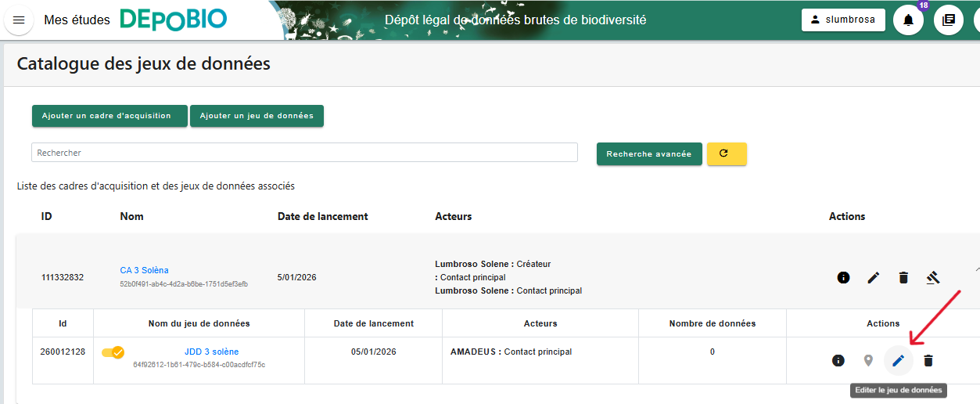Focus the Rechercher search field
Screen dimensions: 980x404
304,153
